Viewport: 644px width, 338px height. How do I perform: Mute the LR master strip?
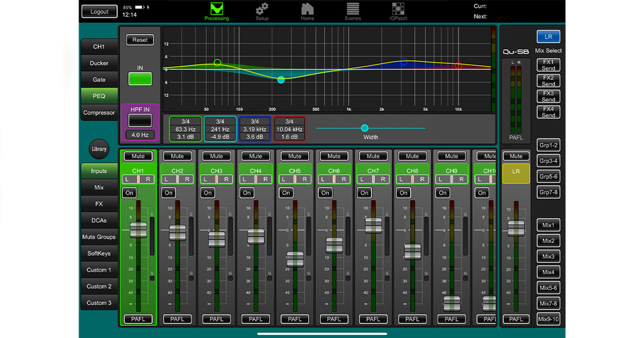[x=516, y=156]
